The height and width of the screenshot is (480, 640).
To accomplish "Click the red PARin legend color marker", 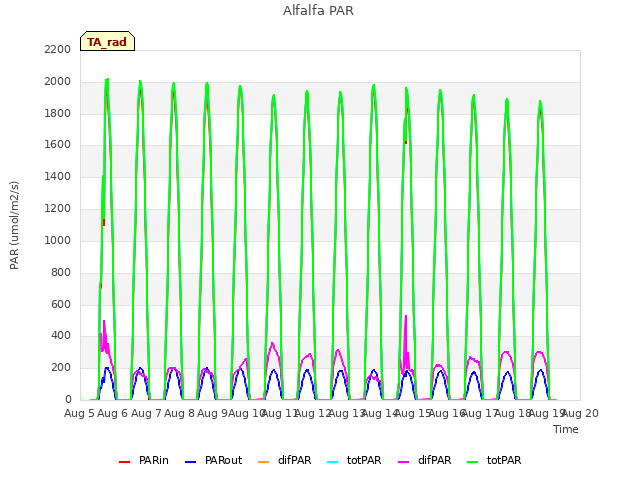I will pyautogui.click(x=124, y=462).
